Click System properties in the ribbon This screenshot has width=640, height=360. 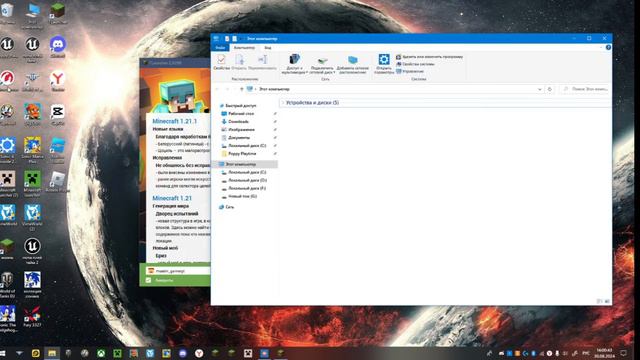click(x=415, y=64)
